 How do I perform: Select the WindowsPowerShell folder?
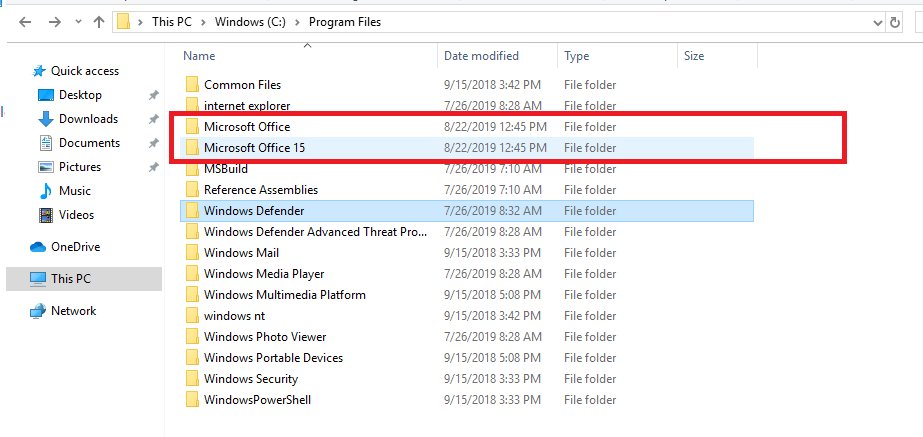click(467, 400)
